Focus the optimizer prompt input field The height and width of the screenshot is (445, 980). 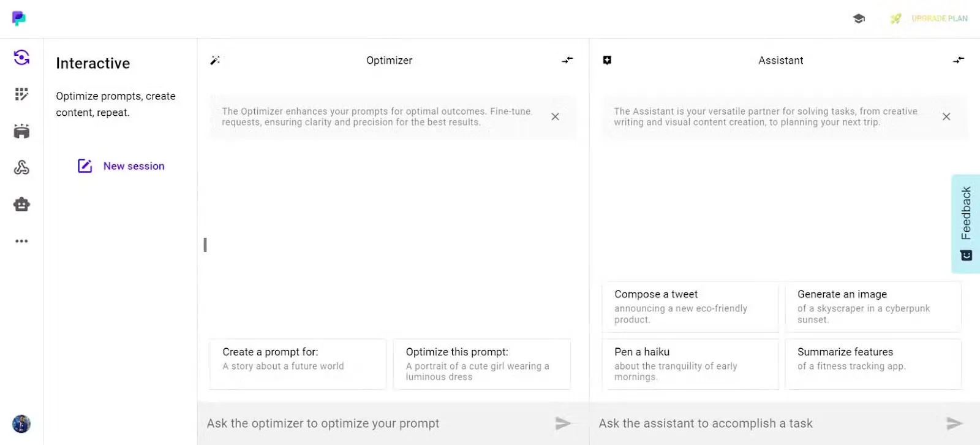[x=374, y=423]
